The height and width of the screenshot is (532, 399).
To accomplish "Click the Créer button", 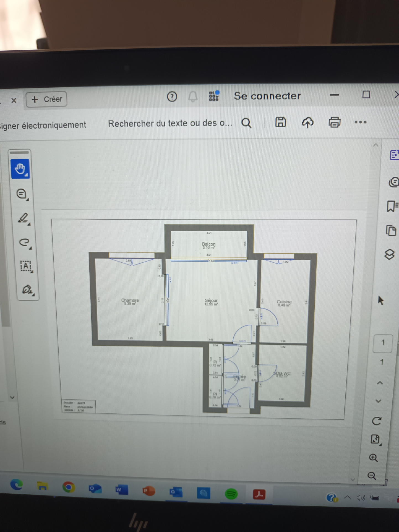I will pyautogui.click(x=46, y=99).
